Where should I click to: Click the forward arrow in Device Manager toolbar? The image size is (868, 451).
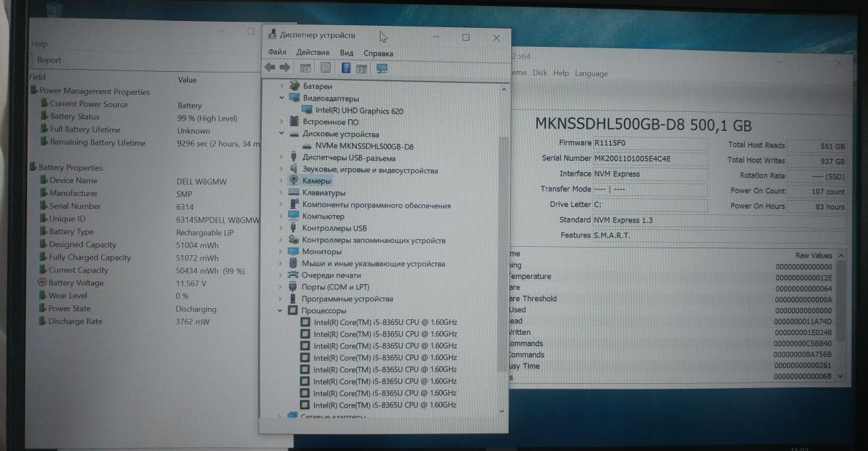coord(285,68)
